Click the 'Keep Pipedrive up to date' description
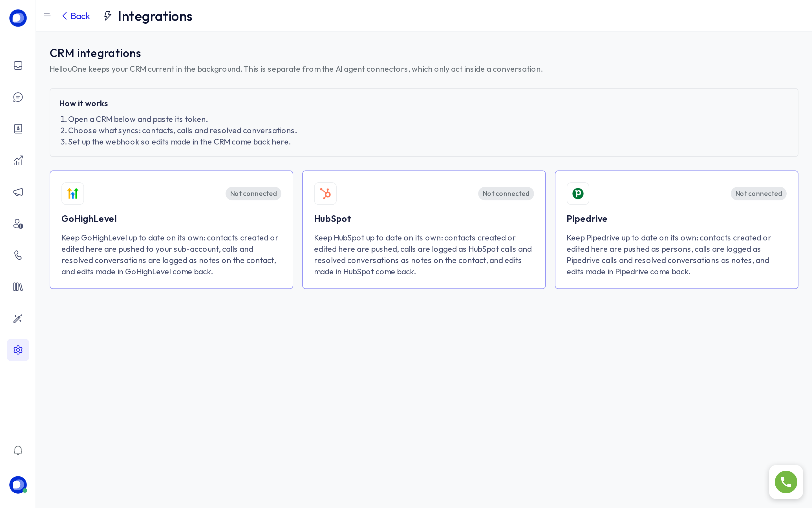812x508 pixels. point(669,255)
